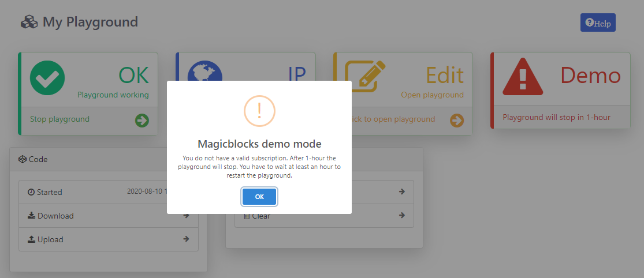This screenshot has height=278, width=644.
Task: Click the green arrow next to Stop playground
Action: coord(142,121)
